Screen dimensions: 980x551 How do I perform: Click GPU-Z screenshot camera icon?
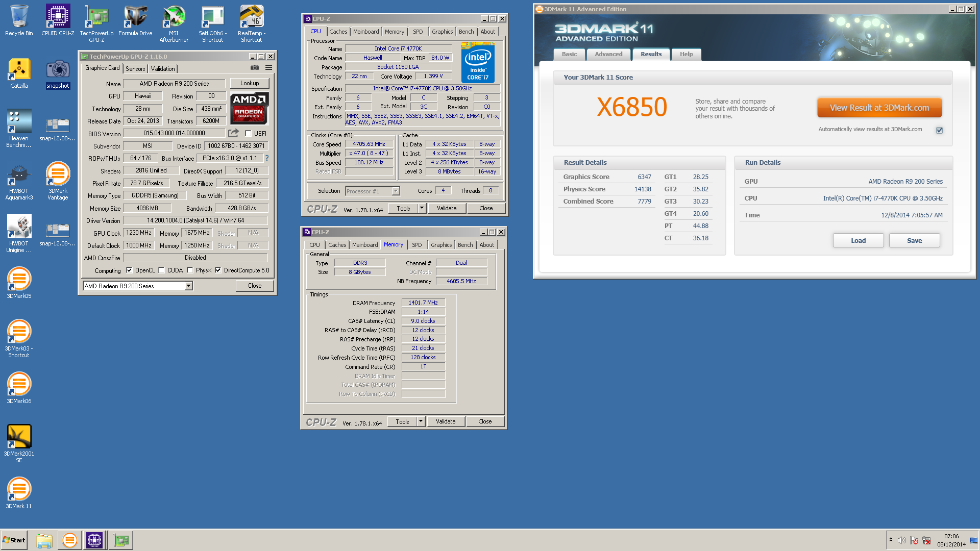pyautogui.click(x=255, y=68)
